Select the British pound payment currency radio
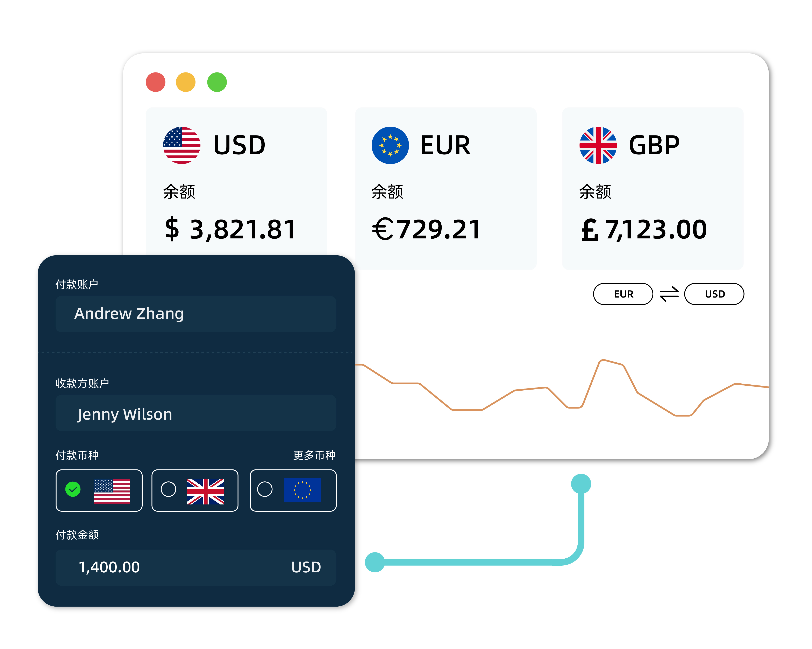The height and width of the screenshot is (649, 812). point(168,489)
